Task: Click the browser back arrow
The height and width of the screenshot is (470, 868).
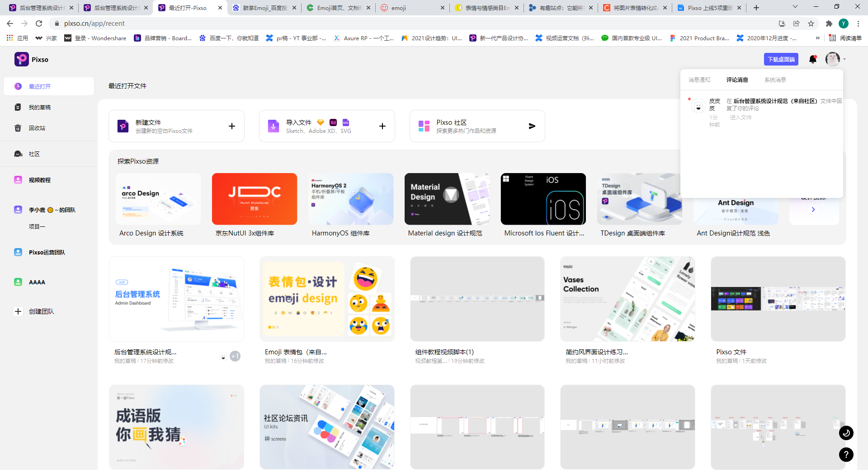Action: click(10, 23)
